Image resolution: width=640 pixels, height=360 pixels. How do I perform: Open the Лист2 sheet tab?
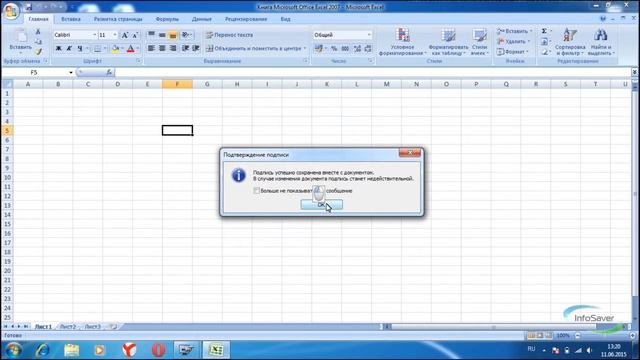pos(68,327)
